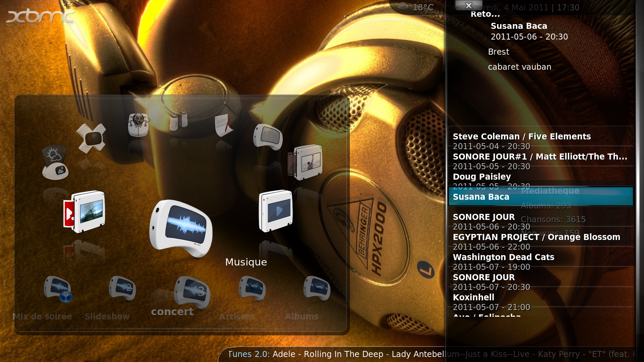
Task: Click Tunes 2.0 ticker label
Action: (x=249, y=354)
